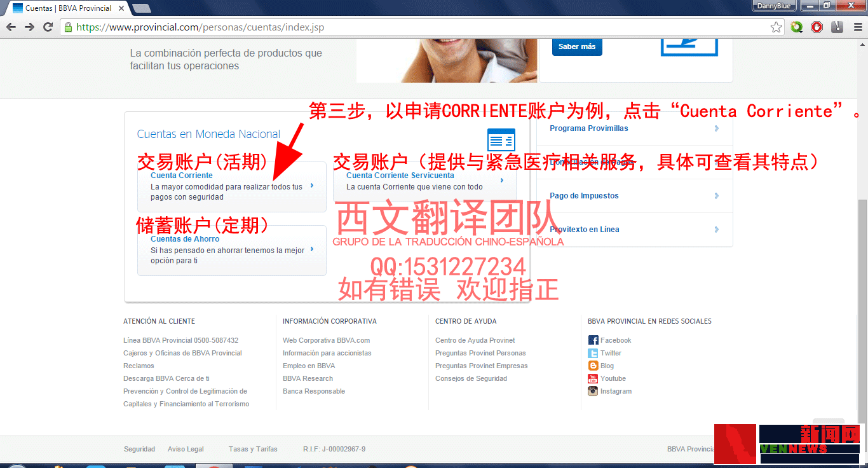This screenshot has height=468, width=868.
Task: Open Web Corporativa BBVA.com link
Action: pos(326,340)
